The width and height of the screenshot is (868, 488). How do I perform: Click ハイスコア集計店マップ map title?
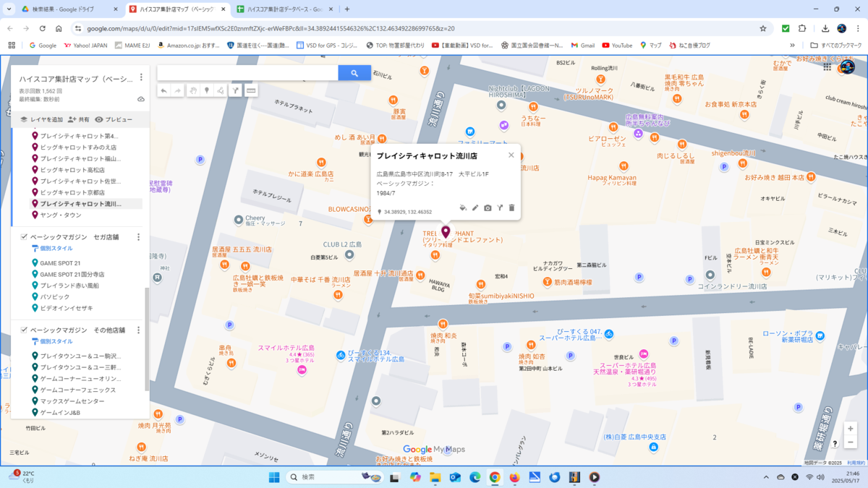(76, 79)
